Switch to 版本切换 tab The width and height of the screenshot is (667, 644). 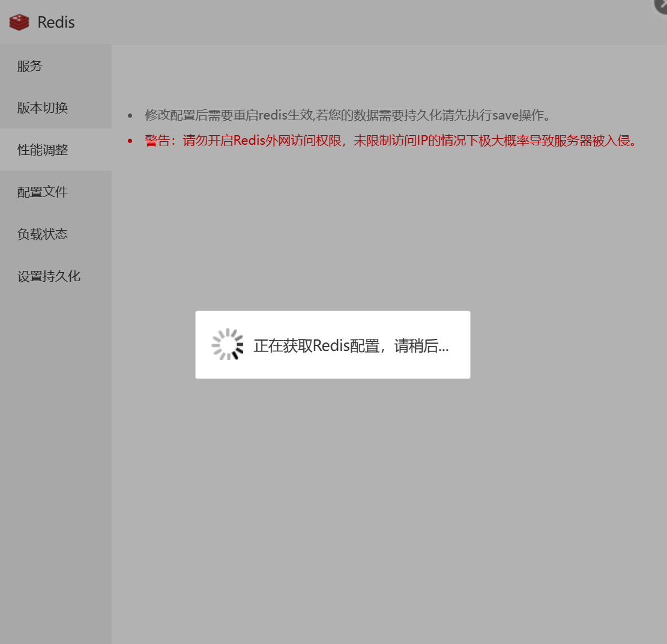point(56,108)
